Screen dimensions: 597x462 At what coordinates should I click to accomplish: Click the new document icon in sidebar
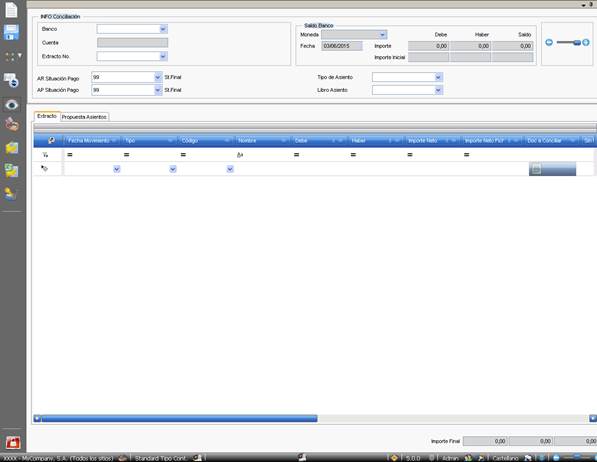tap(11, 10)
